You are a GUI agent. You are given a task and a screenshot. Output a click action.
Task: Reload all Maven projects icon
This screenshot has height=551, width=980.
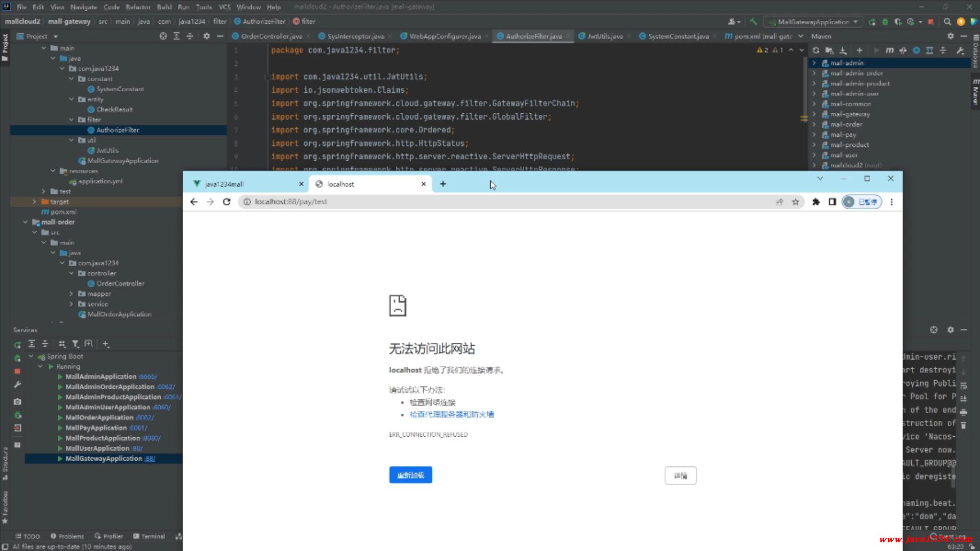[x=816, y=50]
